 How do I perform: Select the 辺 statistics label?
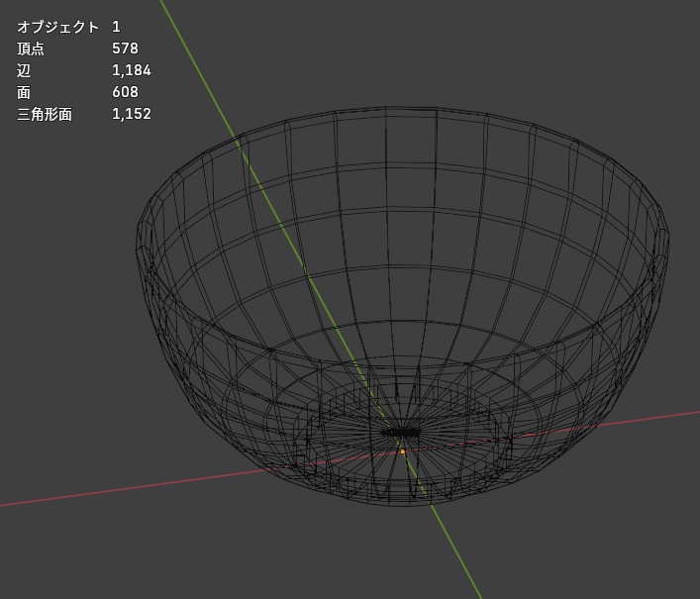[x=24, y=70]
